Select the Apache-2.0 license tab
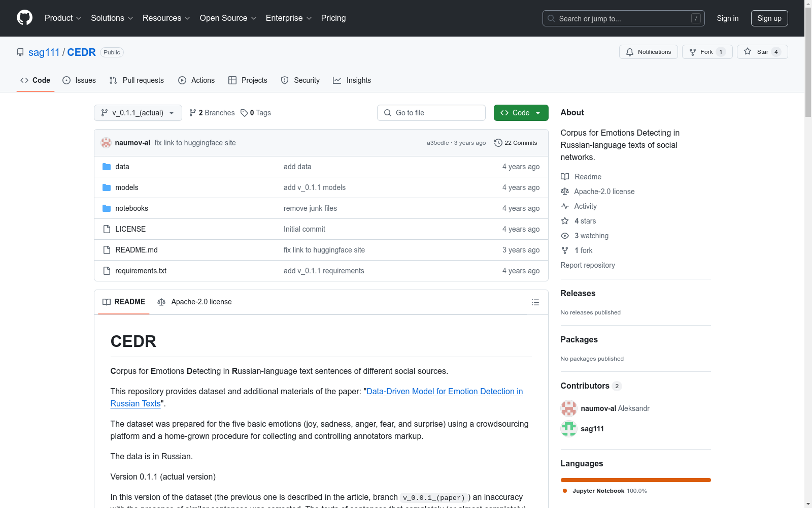Screen dimensions: 812x508 [x=195, y=302]
